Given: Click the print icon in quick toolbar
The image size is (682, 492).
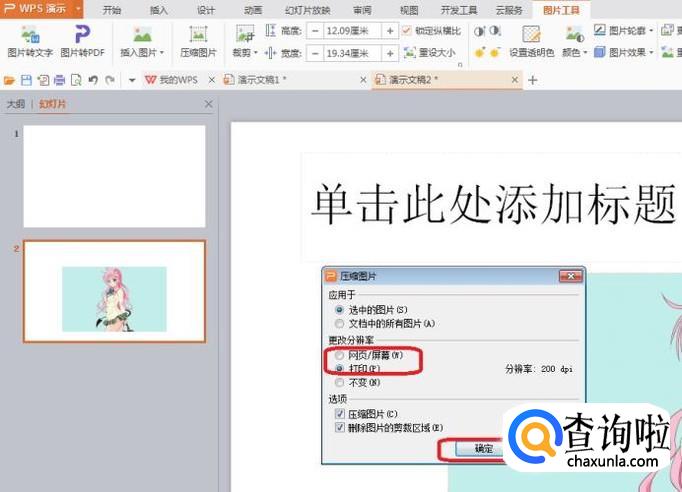Looking at the screenshot, I should [x=60, y=80].
